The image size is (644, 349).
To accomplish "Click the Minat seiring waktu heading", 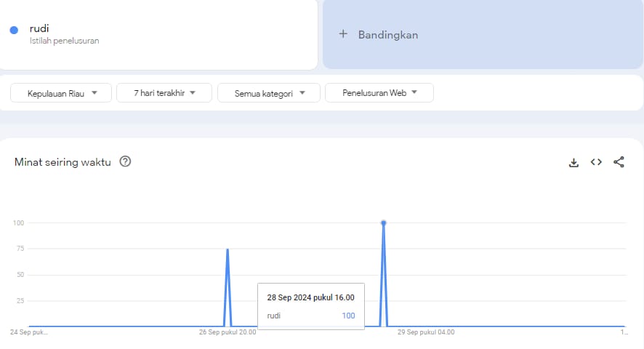I will click(63, 162).
